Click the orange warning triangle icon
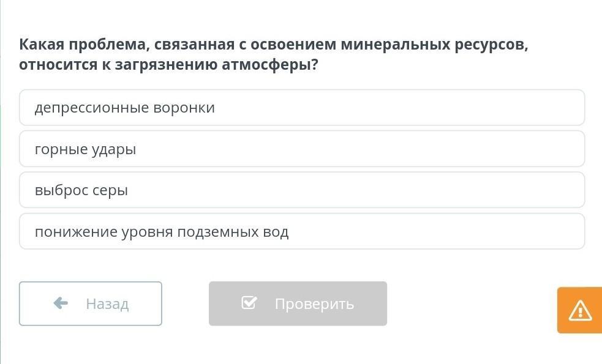 [580, 311]
